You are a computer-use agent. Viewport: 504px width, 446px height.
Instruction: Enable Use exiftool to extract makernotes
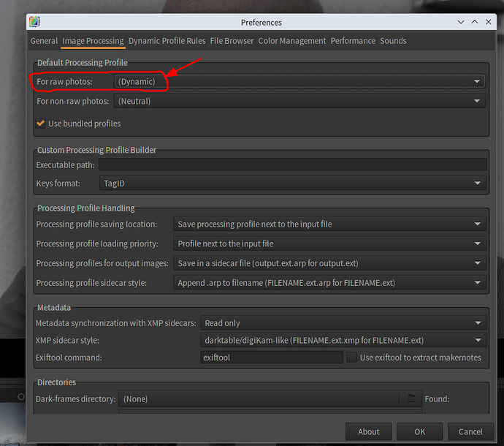coord(351,358)
